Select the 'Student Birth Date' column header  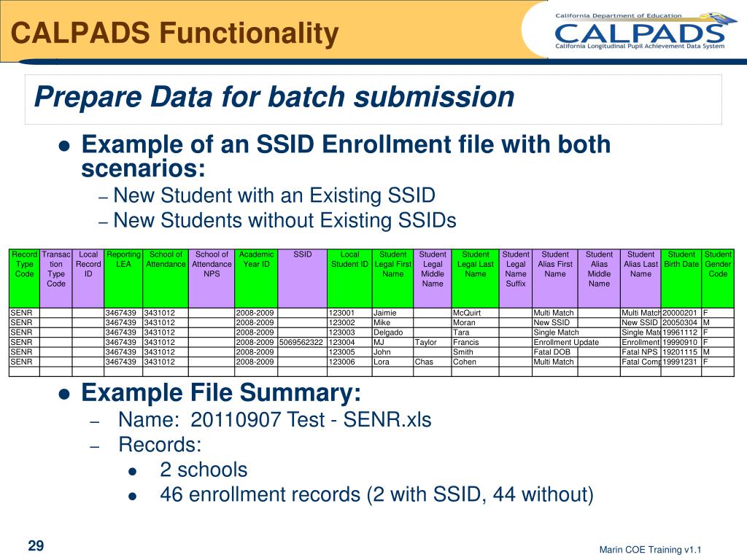click(681, 279)
